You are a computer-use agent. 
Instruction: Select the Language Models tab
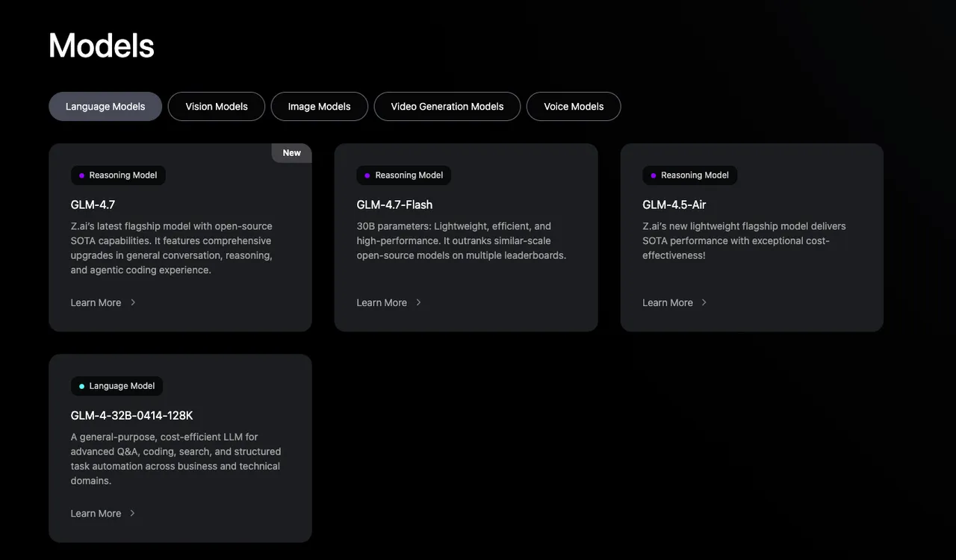pyautogui.click(x=105, y=106)
